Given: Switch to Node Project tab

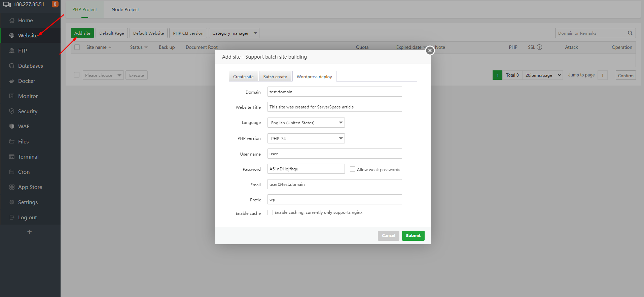Looking at the screenshot, I should point(125,9).
